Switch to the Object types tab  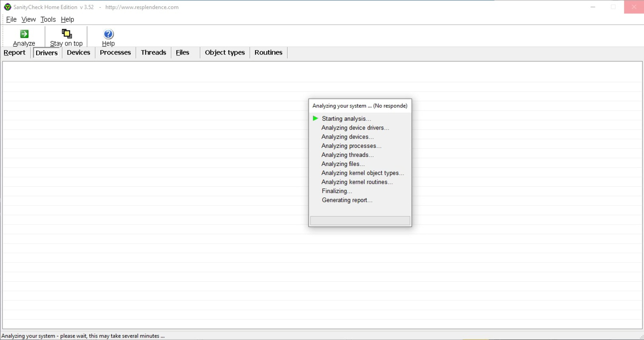tap(225, 53)
